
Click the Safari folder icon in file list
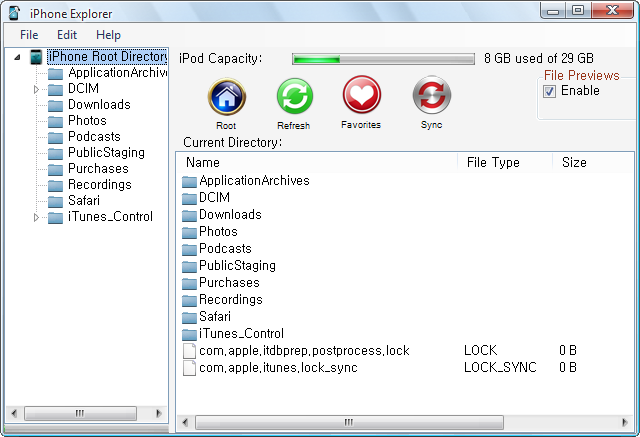point(189,317)
